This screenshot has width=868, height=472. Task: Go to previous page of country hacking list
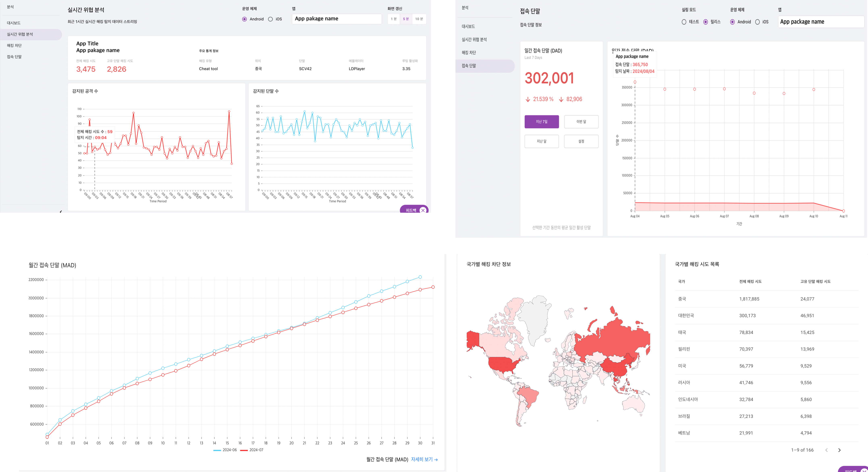point(826,450)
